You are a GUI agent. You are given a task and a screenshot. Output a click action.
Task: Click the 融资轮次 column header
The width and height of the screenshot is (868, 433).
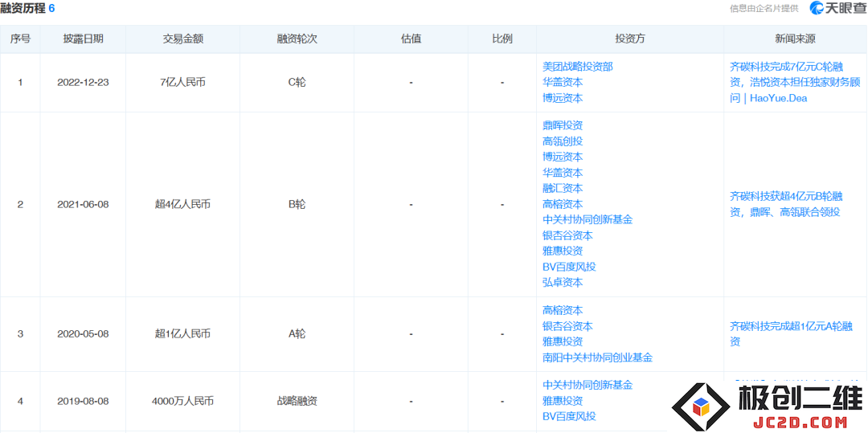click(x=297, y=39)
